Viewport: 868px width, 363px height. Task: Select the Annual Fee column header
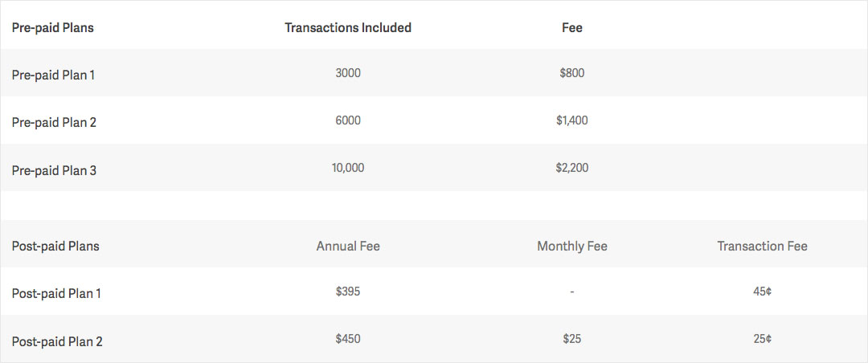(x=348, y=246)
